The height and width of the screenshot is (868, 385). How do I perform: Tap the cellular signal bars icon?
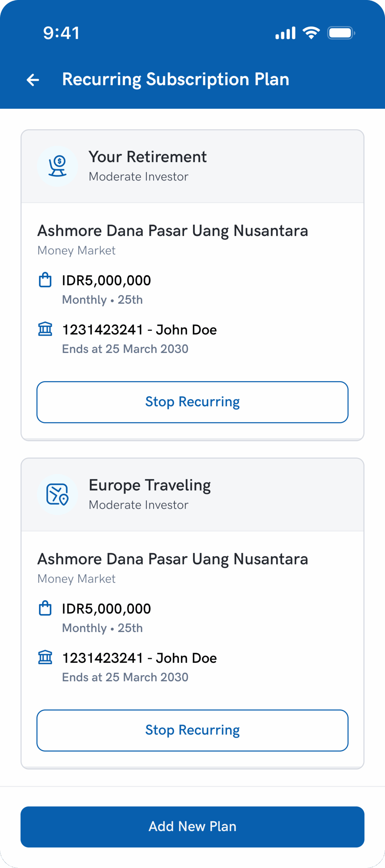point(285,33)
